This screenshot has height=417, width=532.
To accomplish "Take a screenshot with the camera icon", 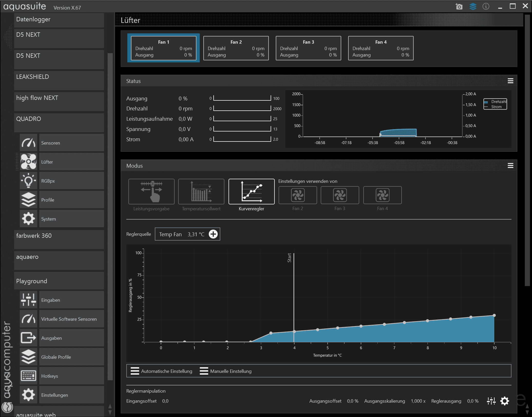I will tap(459, 6).
